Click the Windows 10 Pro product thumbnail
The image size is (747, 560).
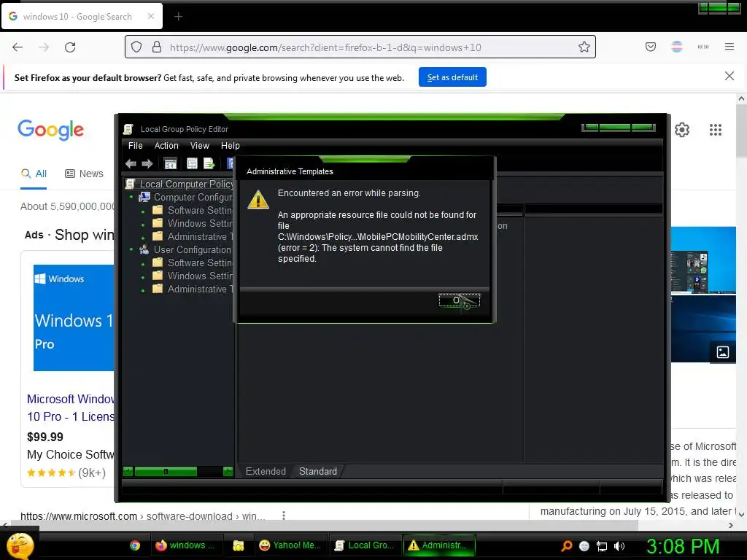pos(74,318)
